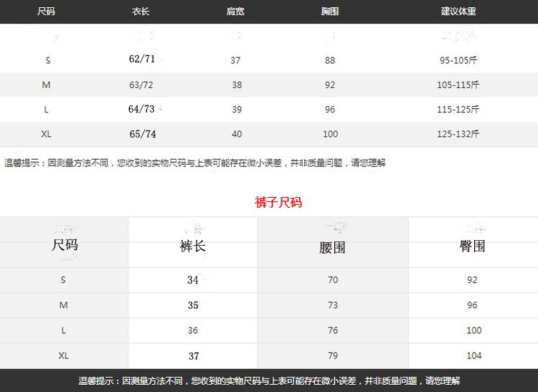Select the 臀围 header cell

coord(472,246)
